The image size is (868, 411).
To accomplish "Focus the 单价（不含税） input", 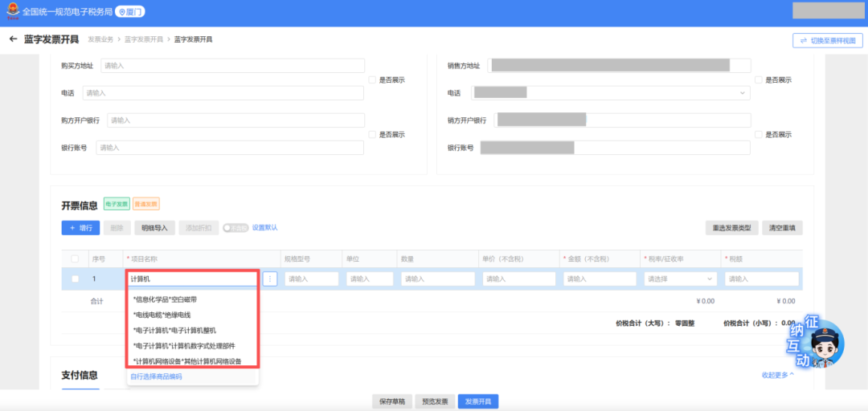I will (519, 279).
